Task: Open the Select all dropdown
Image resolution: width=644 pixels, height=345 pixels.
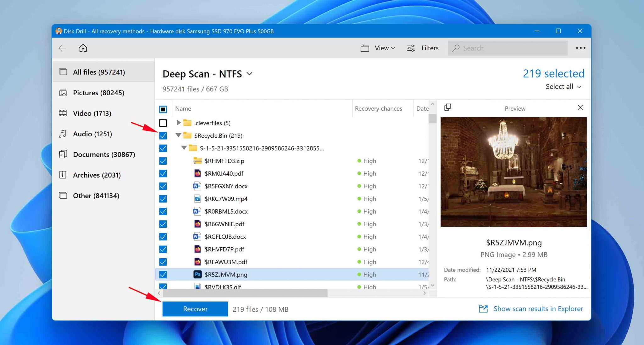Action: [563, 86]
